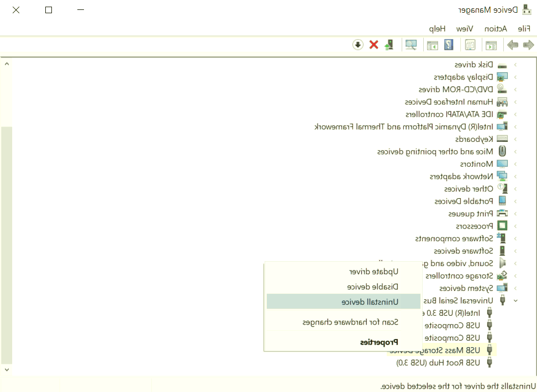The image size is (537, 392).
Task: Open the View menu
Action: (465, 29)
